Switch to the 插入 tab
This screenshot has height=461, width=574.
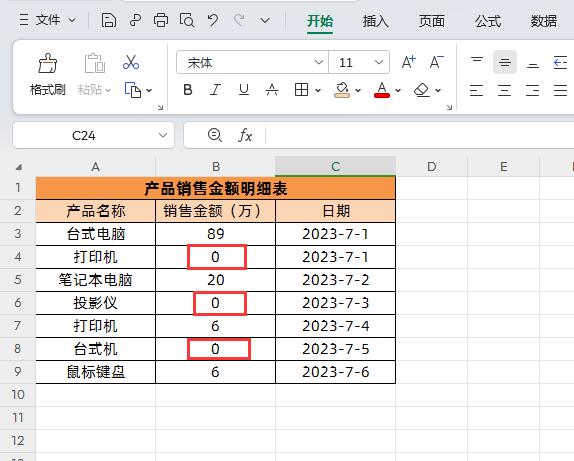point(376,21)
